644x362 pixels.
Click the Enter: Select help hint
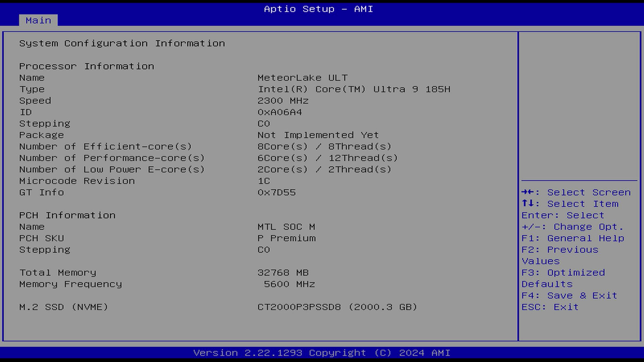(563, 216)
